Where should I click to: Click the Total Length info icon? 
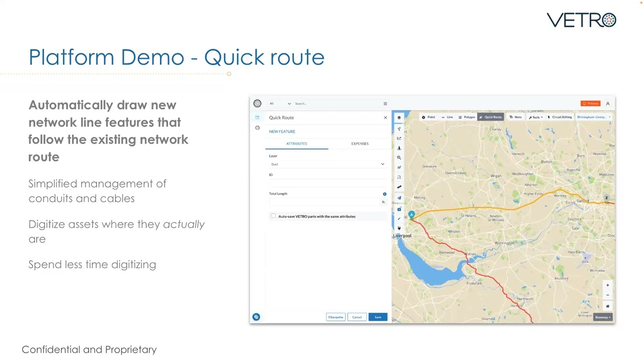click(x=384, y=194)
